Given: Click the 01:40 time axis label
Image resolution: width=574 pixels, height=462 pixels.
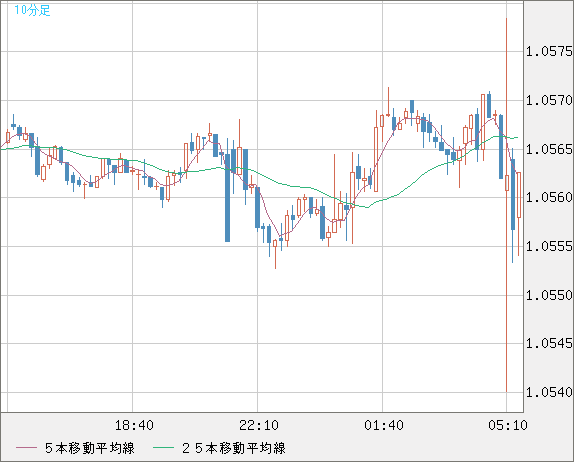Looking at the screenshot, I should coord(384,425).
